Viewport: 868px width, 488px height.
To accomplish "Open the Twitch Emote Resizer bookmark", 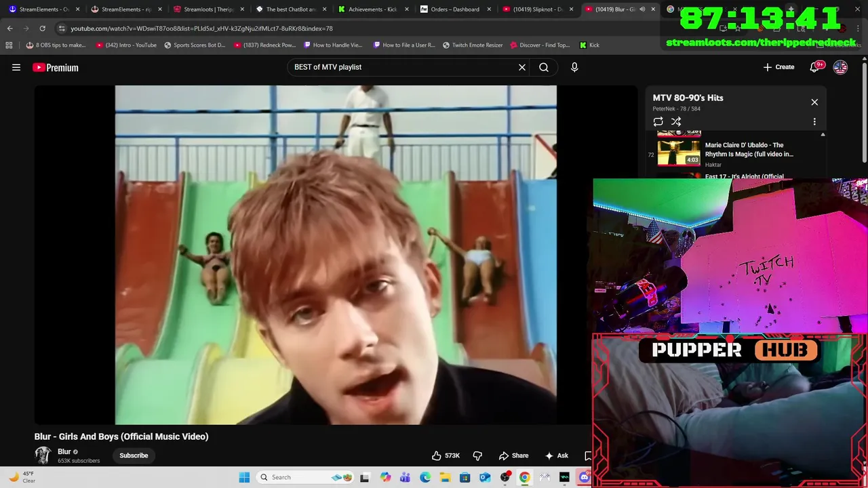I will tap(473, 45).
